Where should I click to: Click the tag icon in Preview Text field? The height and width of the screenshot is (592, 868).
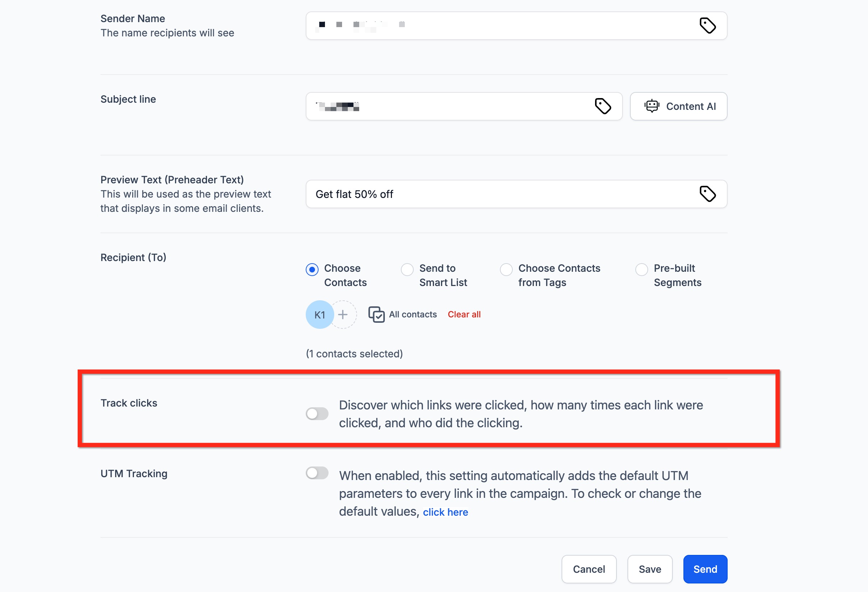[707, 194]
